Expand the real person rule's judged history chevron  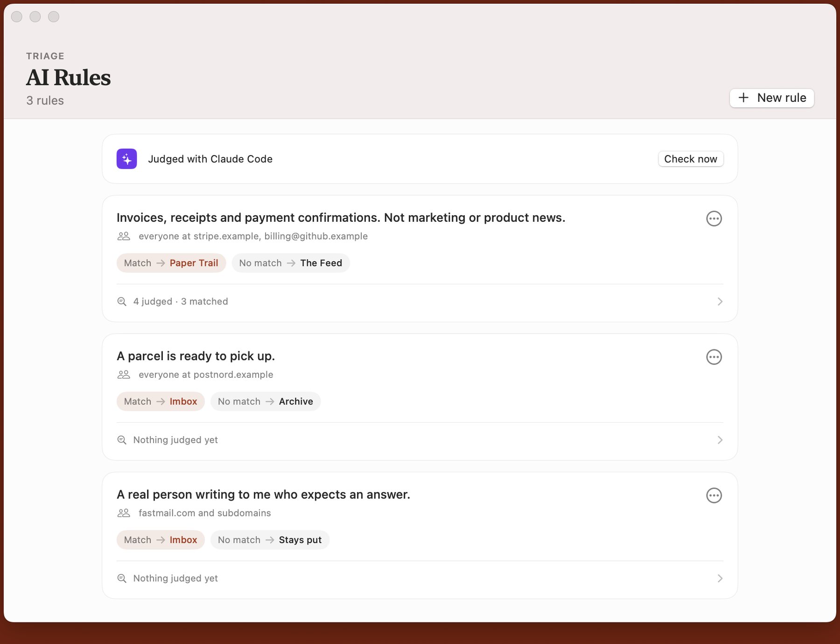720,578
